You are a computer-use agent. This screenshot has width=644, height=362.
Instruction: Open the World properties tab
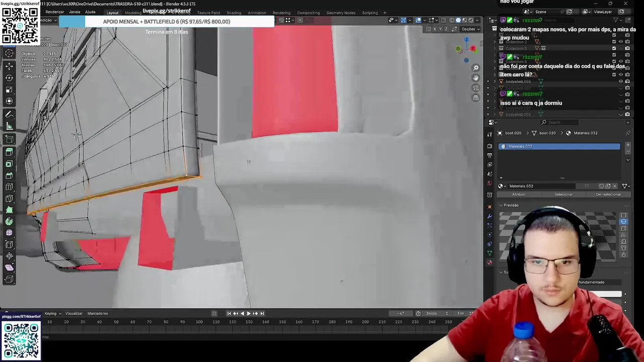tap(490, 184)
